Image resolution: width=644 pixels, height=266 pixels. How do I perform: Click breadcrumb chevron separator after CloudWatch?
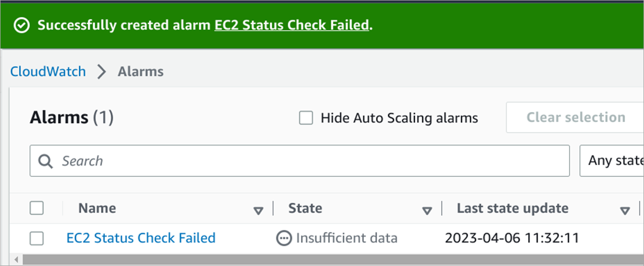102,72
